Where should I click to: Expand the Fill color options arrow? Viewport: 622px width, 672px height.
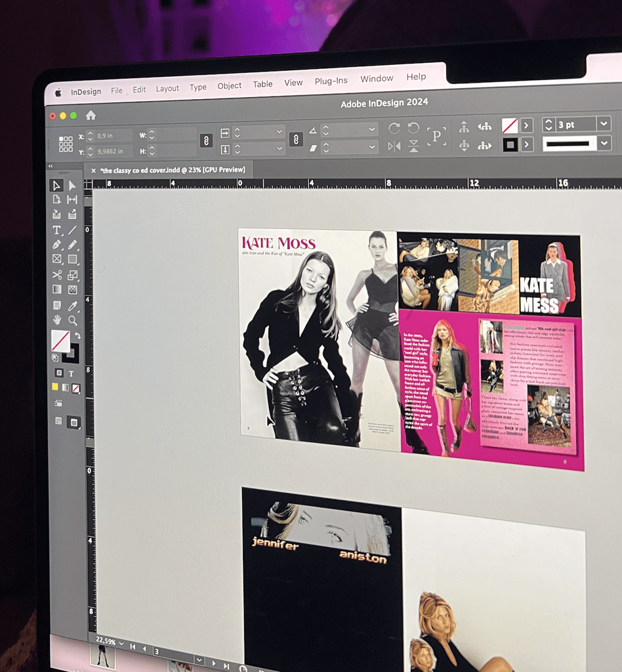coord(526,125)
